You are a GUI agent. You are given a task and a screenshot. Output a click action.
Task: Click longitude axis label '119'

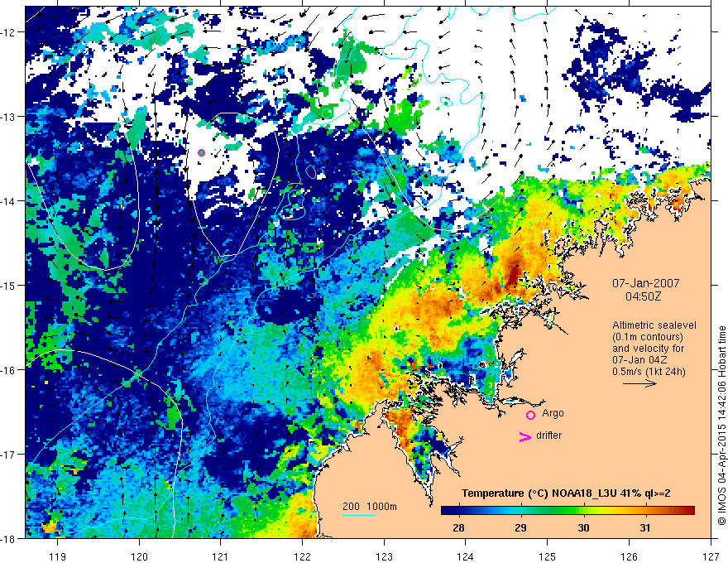click(57, 556)
